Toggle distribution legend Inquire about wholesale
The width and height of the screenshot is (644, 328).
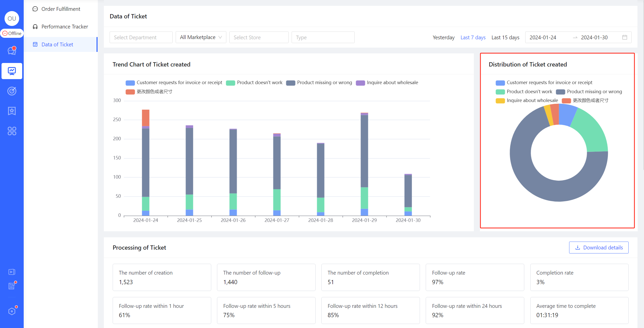527,101
